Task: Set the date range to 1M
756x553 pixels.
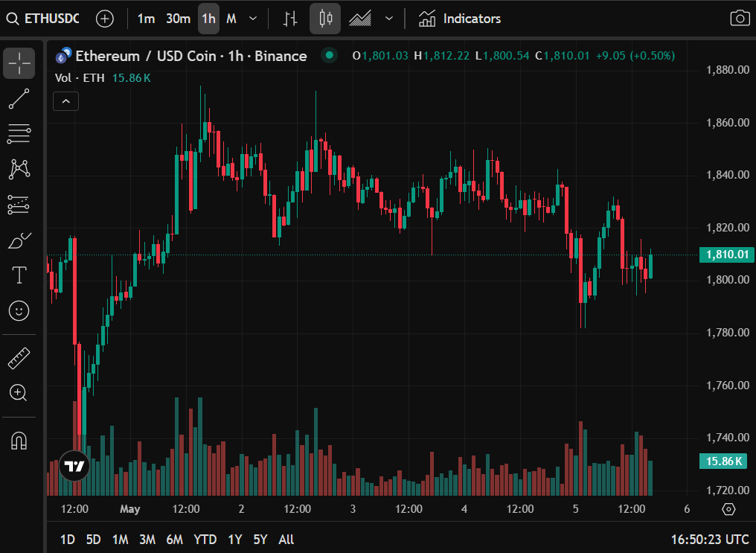Action: 120,539
